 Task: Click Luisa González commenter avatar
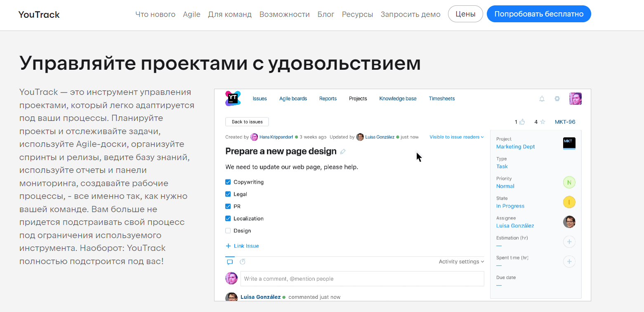tap(231, 297)
